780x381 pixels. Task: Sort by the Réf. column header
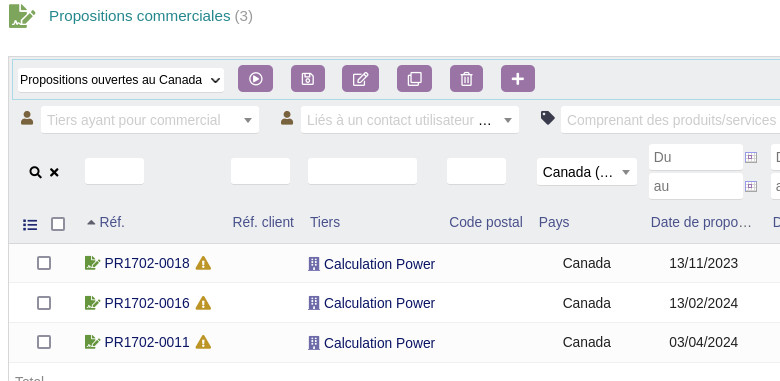pyautogui.click(x=112, y=222)
